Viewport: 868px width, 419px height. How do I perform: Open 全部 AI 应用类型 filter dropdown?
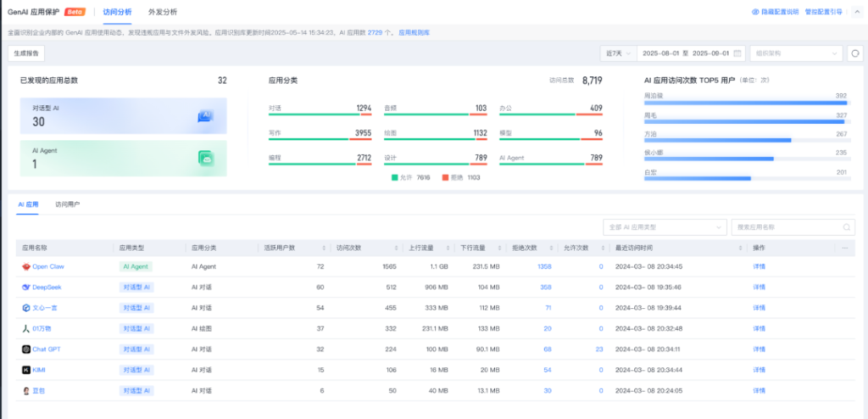click(665, 227)
